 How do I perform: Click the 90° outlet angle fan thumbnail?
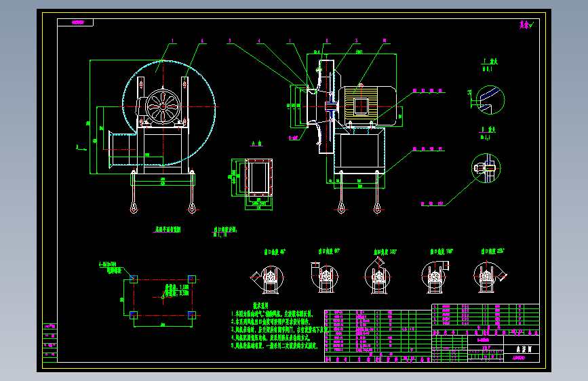[324, 277]
